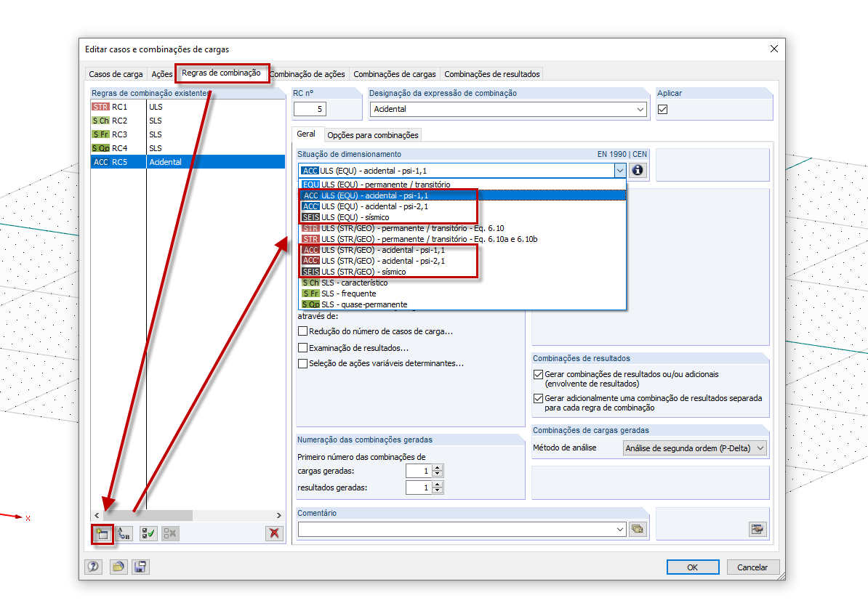Screen dimensions: 868x603
Task: Select rule RC1 ULS in list
Action: point(188,107)
